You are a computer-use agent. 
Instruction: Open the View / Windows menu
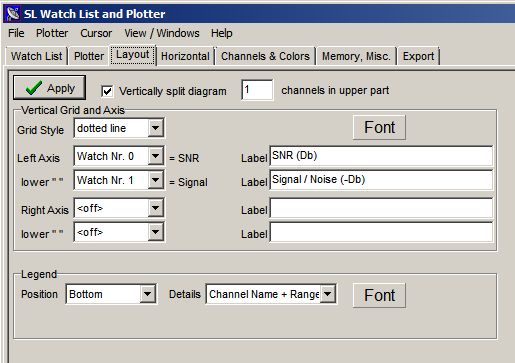(x=162, y=33)
